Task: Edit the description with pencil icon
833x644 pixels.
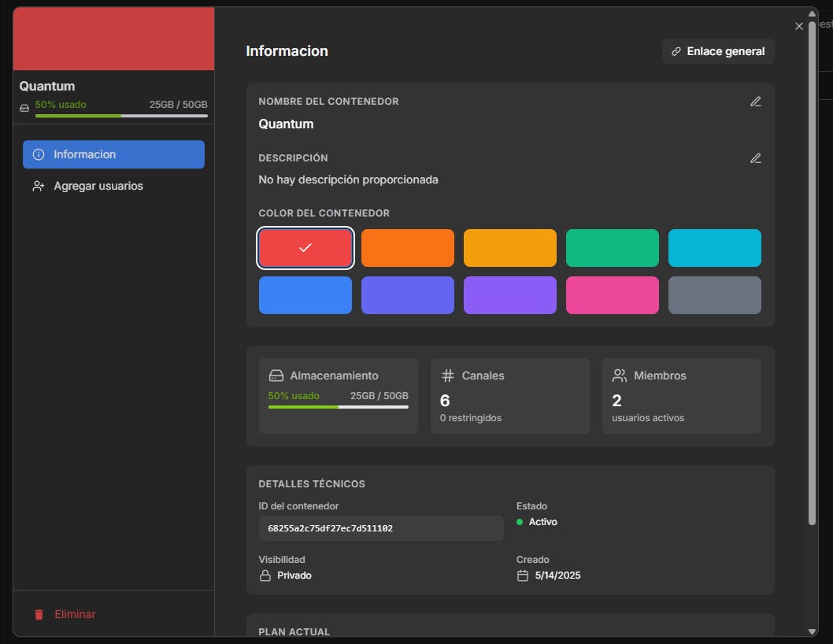Action: coord(755,157)
